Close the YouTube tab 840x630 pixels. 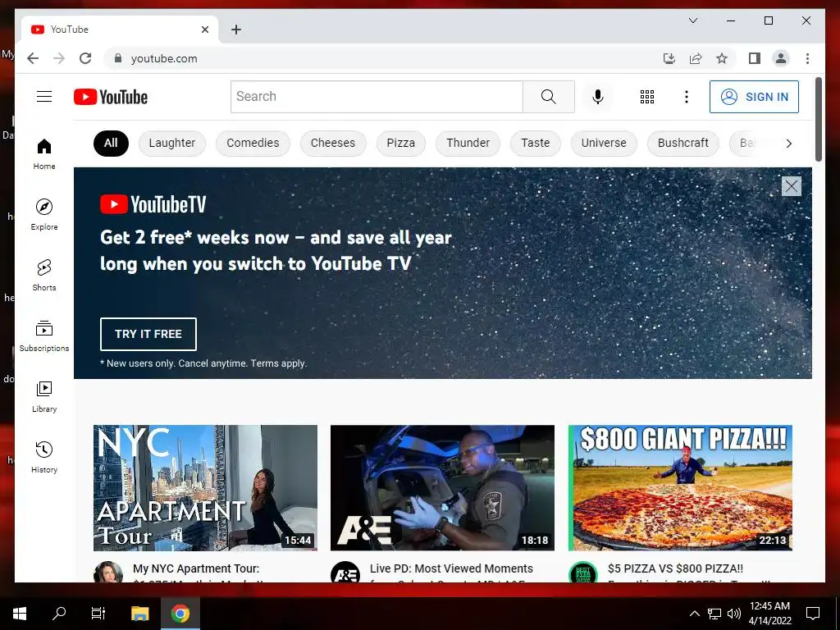(x=204, y=30)
